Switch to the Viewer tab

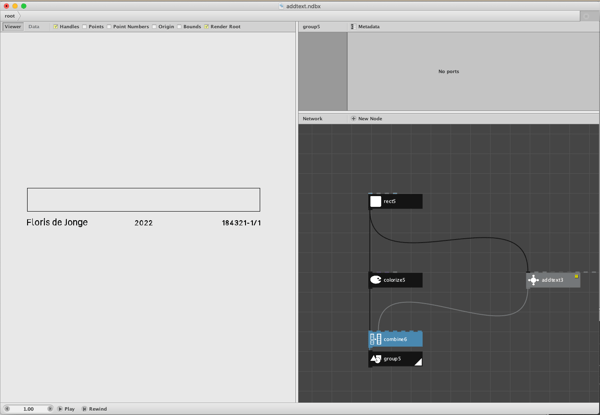(x=13, y=26)
